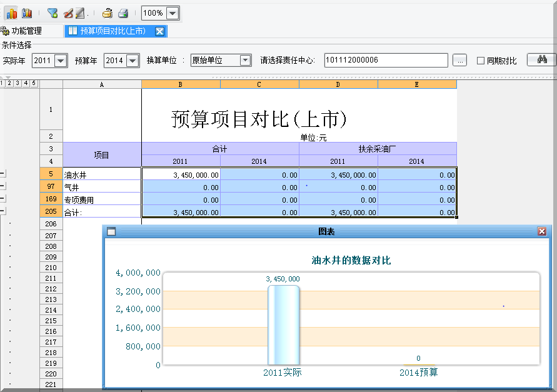
Task: Open the 100% zoom dropdown
Action: tap(173, 13)
